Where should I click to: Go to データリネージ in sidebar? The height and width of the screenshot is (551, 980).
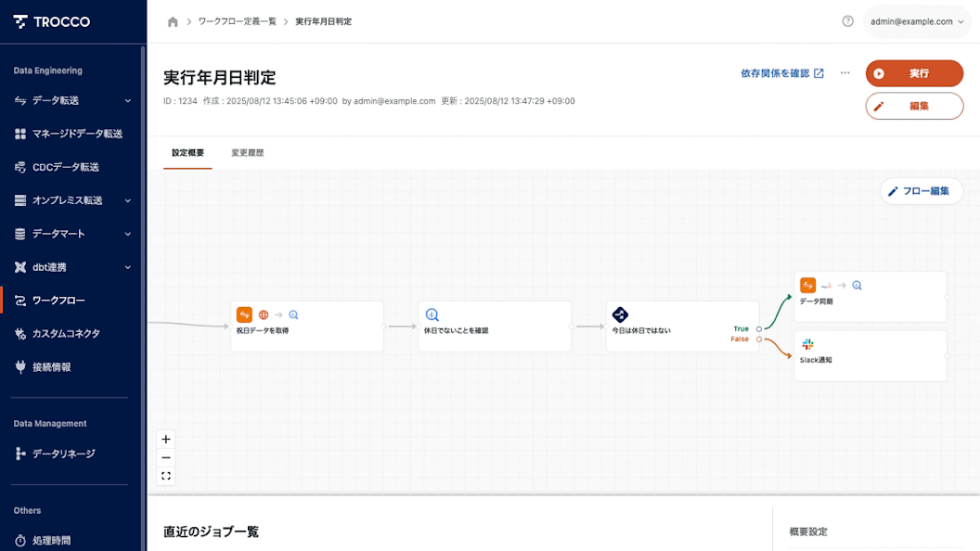tap(63, 454)
